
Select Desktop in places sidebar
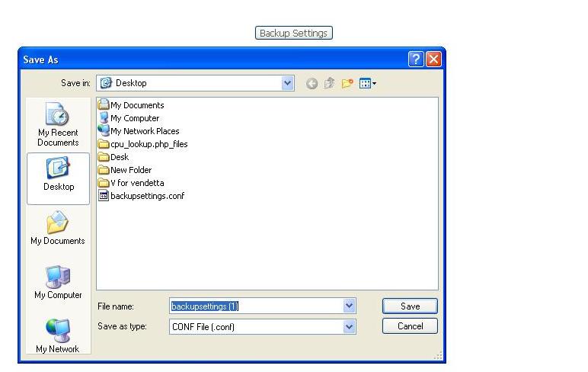click(x=58, y=178)
